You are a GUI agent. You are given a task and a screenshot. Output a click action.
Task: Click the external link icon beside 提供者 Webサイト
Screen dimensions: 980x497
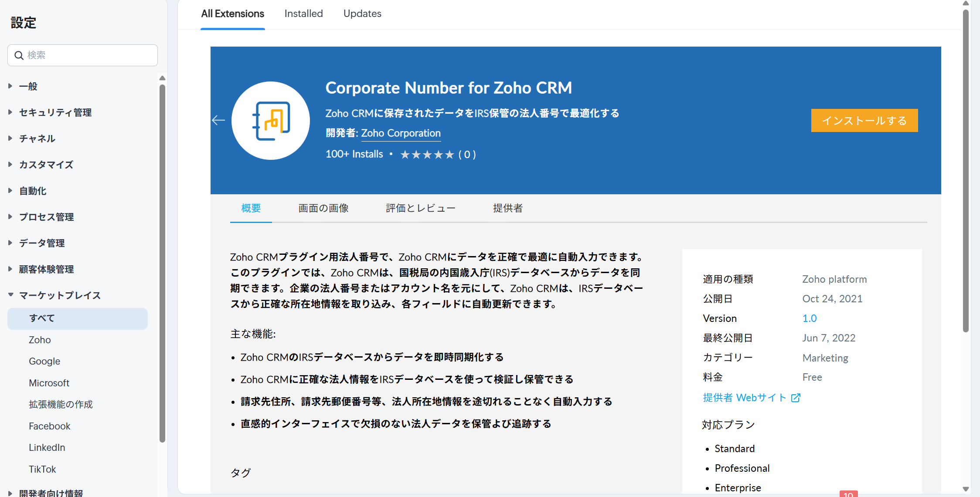pyautogui.click(x=796, y=398)
